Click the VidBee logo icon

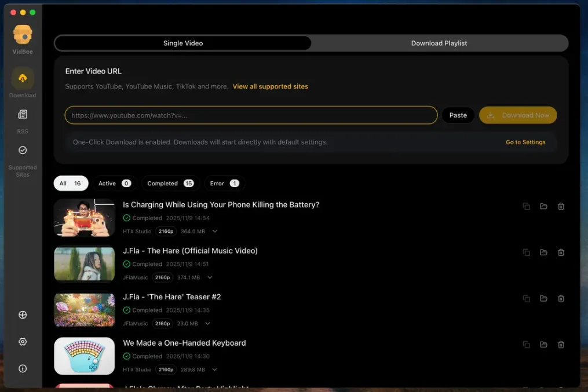point(23,35)
